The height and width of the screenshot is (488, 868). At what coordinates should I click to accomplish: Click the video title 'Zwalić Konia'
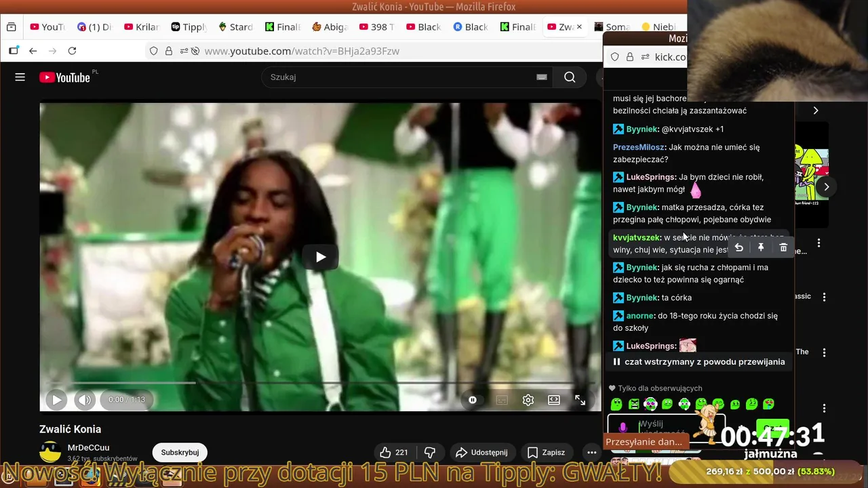point(70,429)
